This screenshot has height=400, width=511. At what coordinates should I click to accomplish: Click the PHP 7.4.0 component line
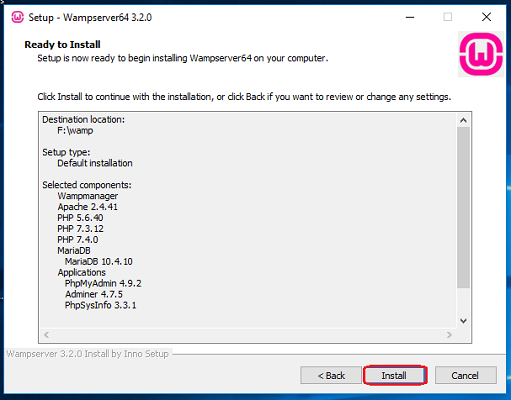78,239
